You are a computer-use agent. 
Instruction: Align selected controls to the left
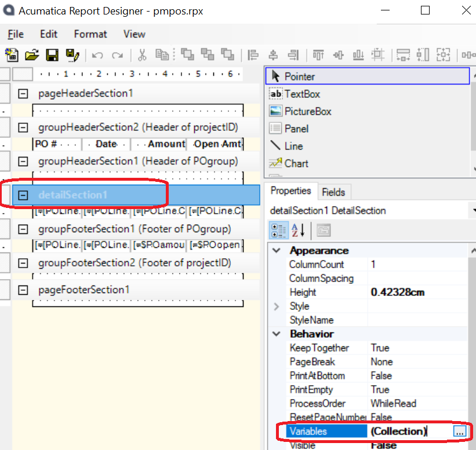coord(253,55)
